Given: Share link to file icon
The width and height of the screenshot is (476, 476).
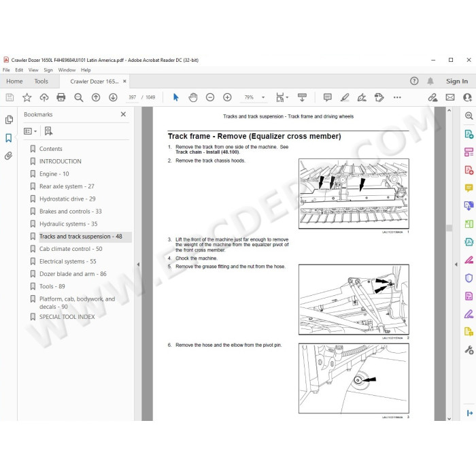Looking at the screenshot, I should [433, 97].
